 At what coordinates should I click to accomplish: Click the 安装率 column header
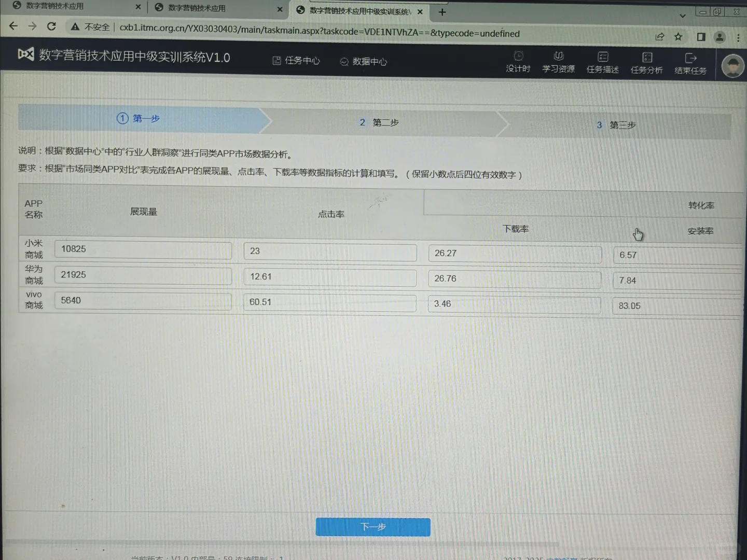(700, 231)
